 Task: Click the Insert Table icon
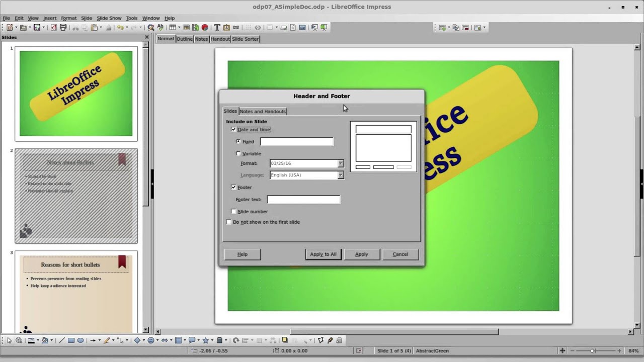(x=173, y=28)
